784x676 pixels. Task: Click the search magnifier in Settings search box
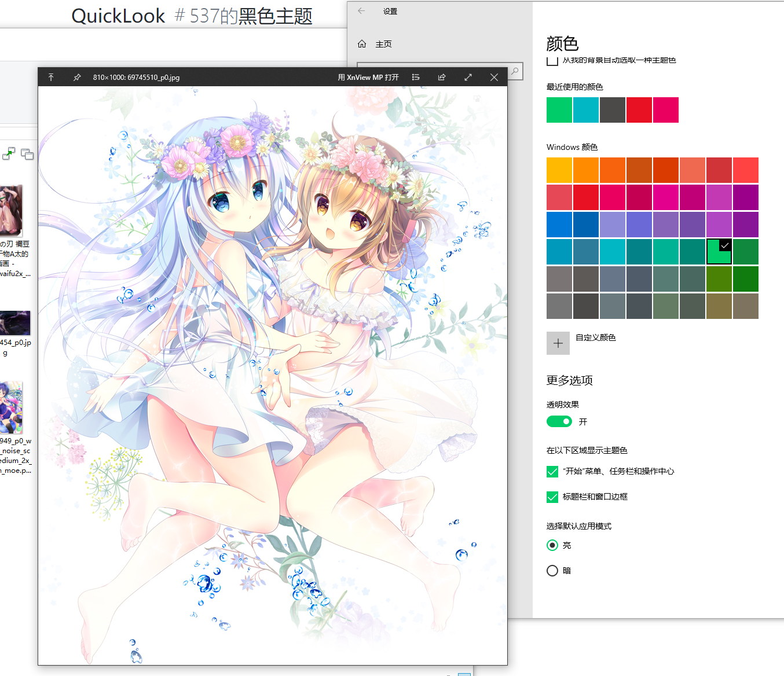click(515, 71)
